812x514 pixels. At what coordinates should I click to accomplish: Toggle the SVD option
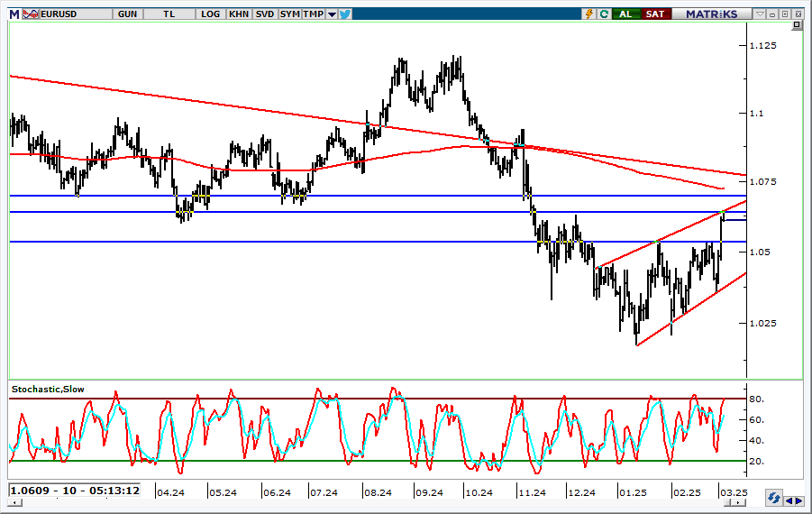click(265, 14)
